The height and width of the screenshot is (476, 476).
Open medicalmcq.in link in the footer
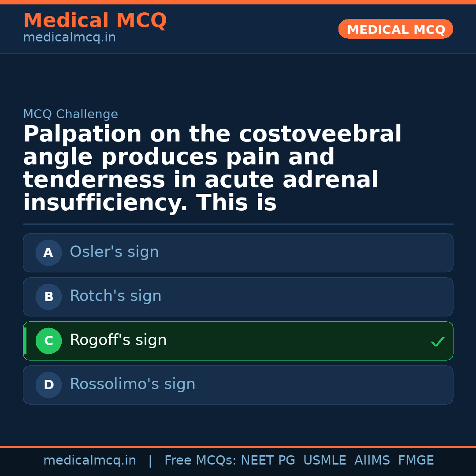[x=89, y=461]
